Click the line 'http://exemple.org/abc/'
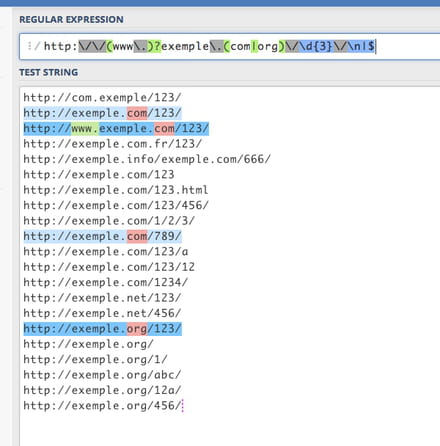440x446 pixels. (102, 375)
